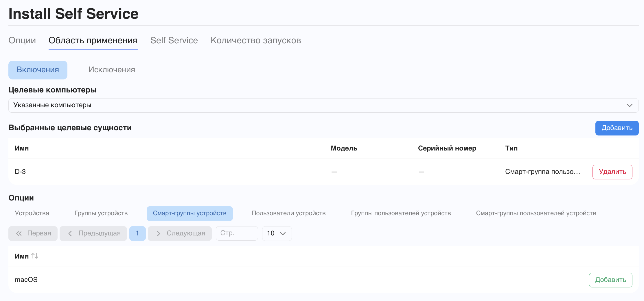The height and width of the screenshot is (301, 644).
Task: Select the Включения sub-tab
Action: tap(38, 70)
